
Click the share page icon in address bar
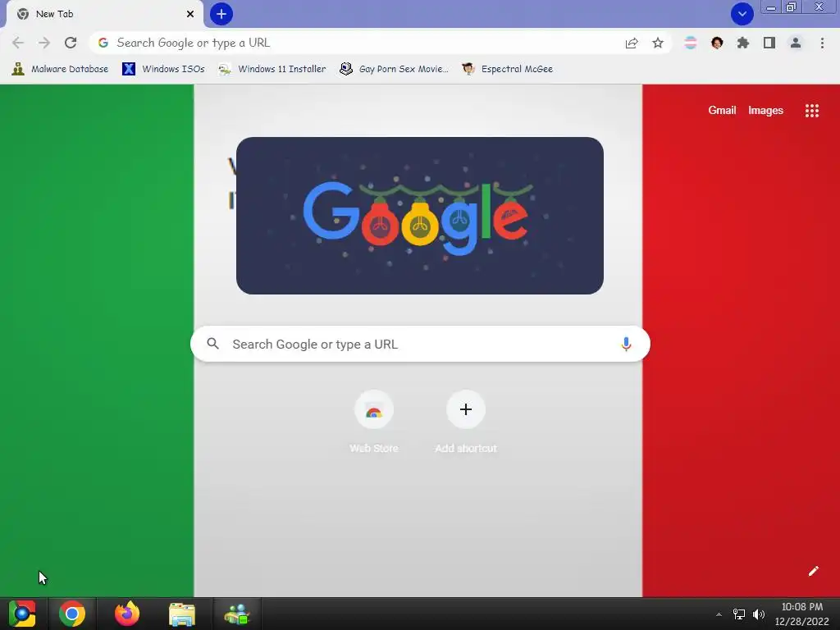tap(632, 43)
